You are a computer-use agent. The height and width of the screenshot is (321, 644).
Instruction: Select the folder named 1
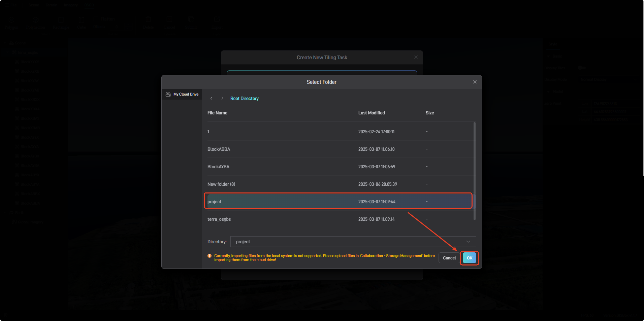(208, 132)
